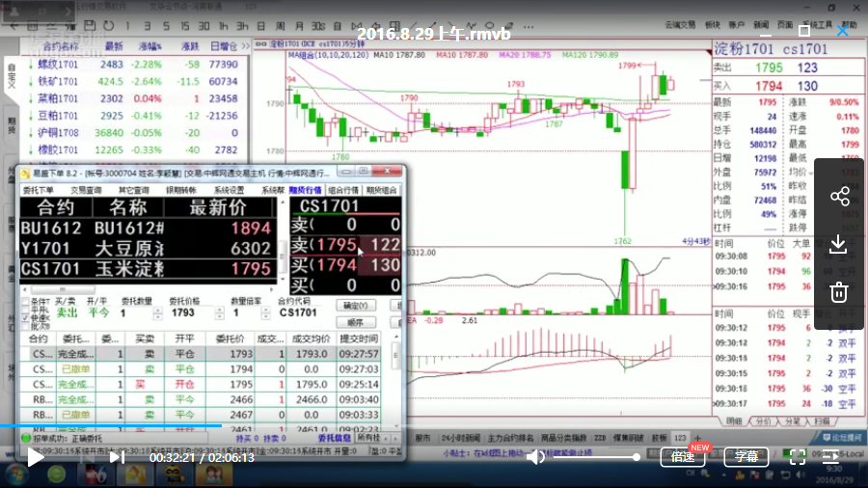The height and width of the screenshot is (488, 868).
Task: Click the trash delete icon
Action: (839, 291)
